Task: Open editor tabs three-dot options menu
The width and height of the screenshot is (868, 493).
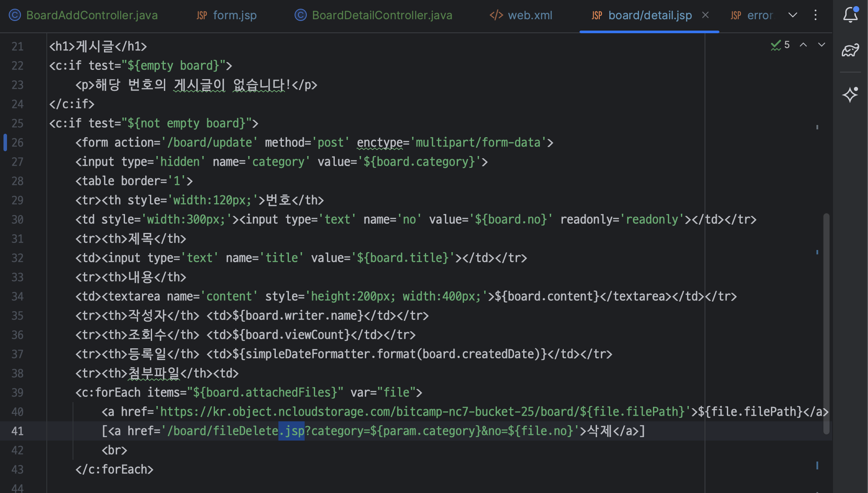Action: tap(816, 15)
